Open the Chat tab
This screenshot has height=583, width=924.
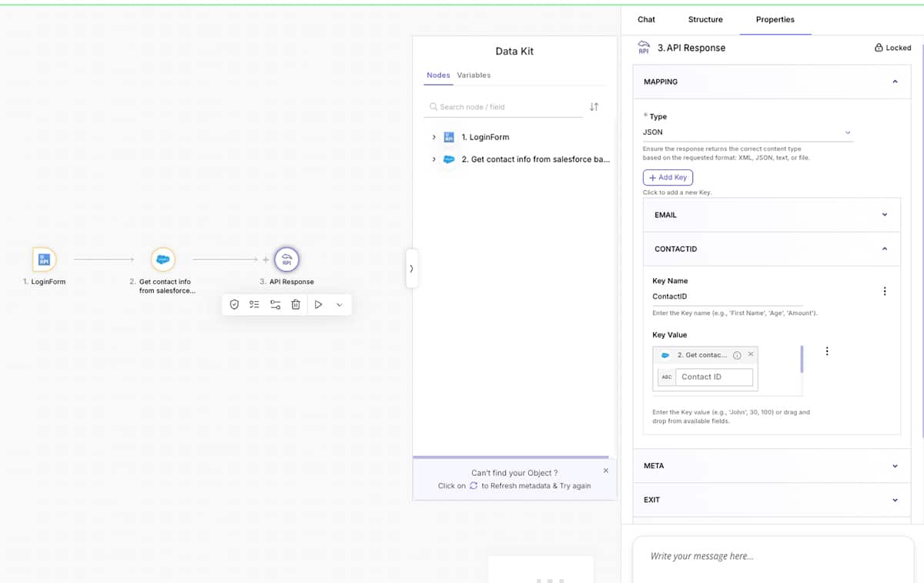point(647,19)
